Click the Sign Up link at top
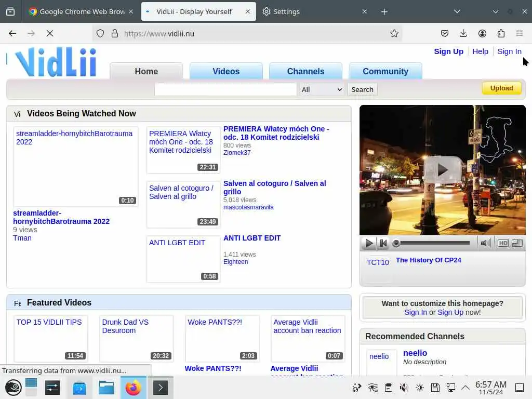 (x=448, y=51)
